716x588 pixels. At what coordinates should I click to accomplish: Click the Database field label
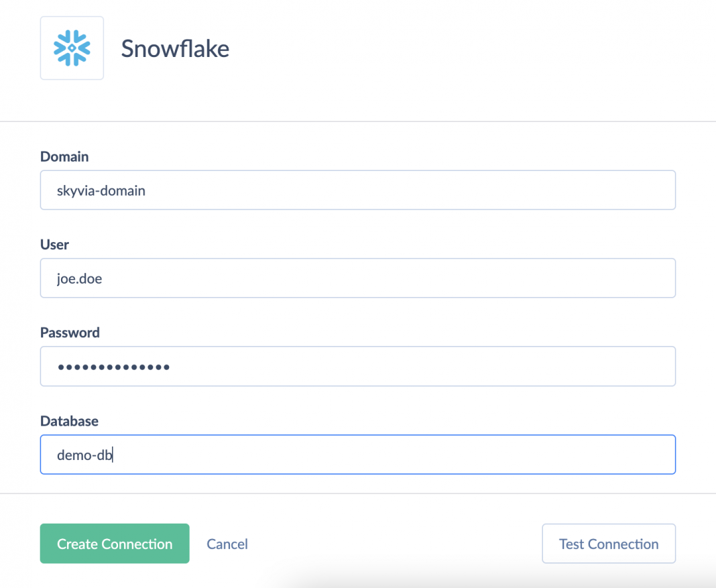point(69,421)
